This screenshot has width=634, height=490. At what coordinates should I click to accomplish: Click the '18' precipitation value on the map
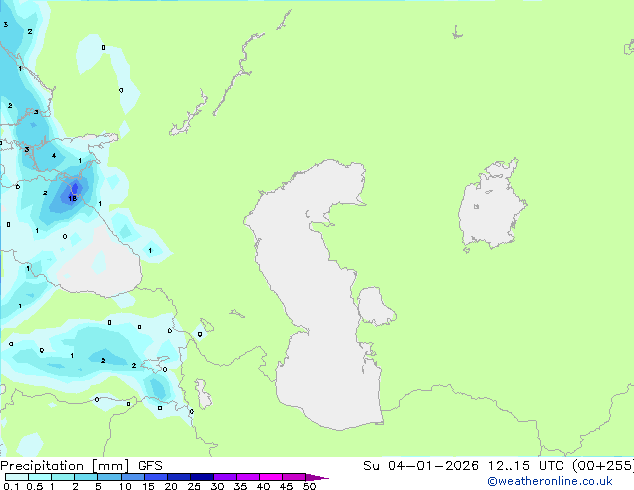[x=72, y=198]
